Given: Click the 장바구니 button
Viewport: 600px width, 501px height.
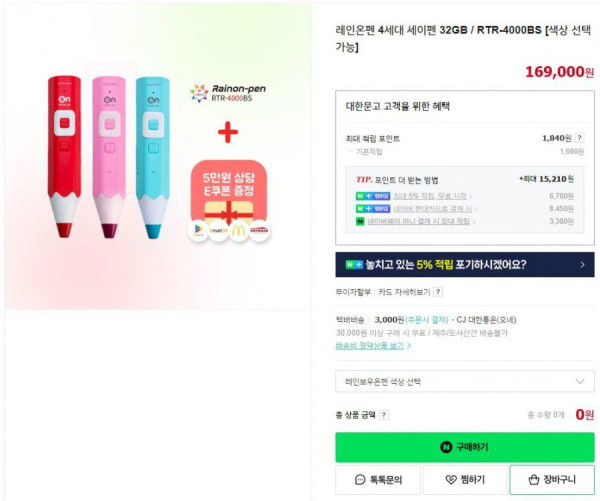Looking at the screenshot, I should 552,480.
